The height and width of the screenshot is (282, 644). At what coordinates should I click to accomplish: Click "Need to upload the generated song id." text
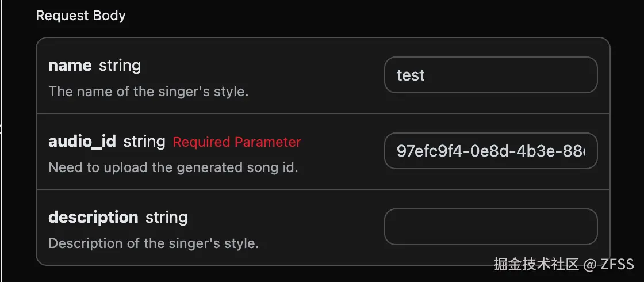(x=173, y=167)
